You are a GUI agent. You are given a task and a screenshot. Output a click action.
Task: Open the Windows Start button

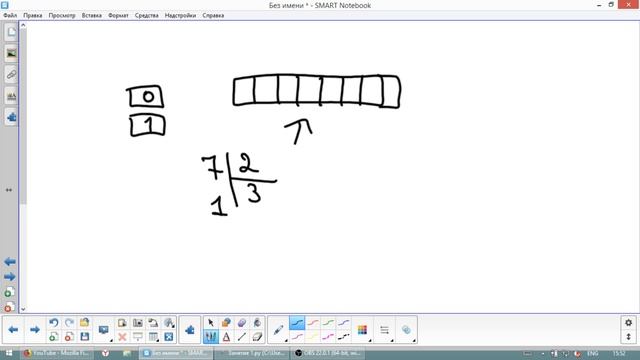pyautogui.click(x=9, y=353)
